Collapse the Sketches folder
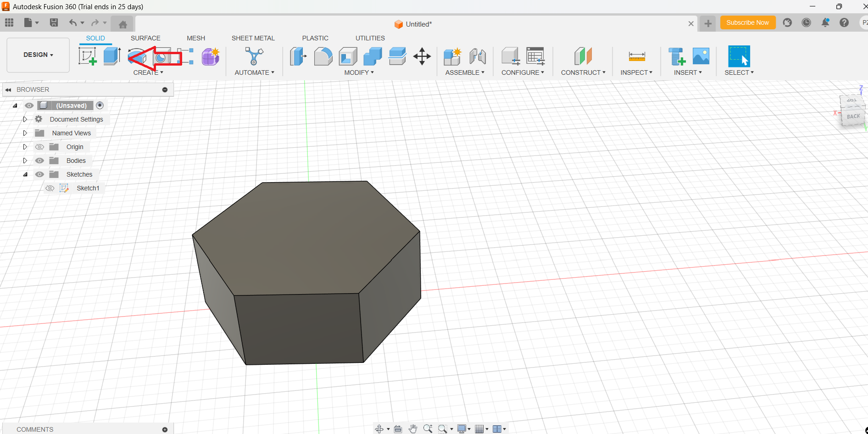 coord(25,174)
